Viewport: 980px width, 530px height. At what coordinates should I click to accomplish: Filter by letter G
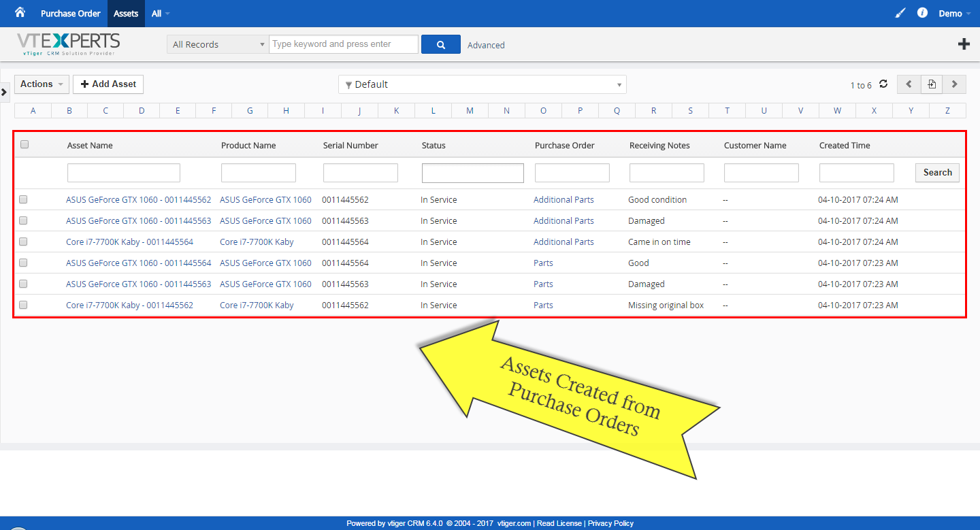(250, 110)
